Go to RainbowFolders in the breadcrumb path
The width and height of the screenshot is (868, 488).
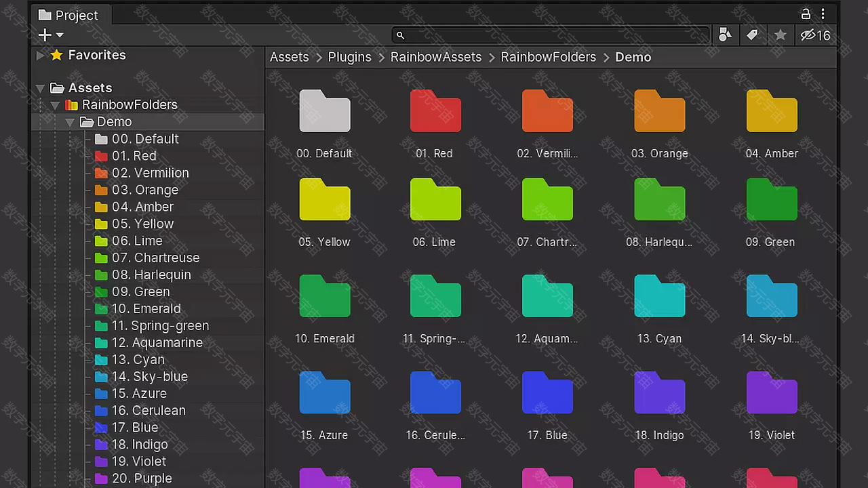tap(549, 57)
